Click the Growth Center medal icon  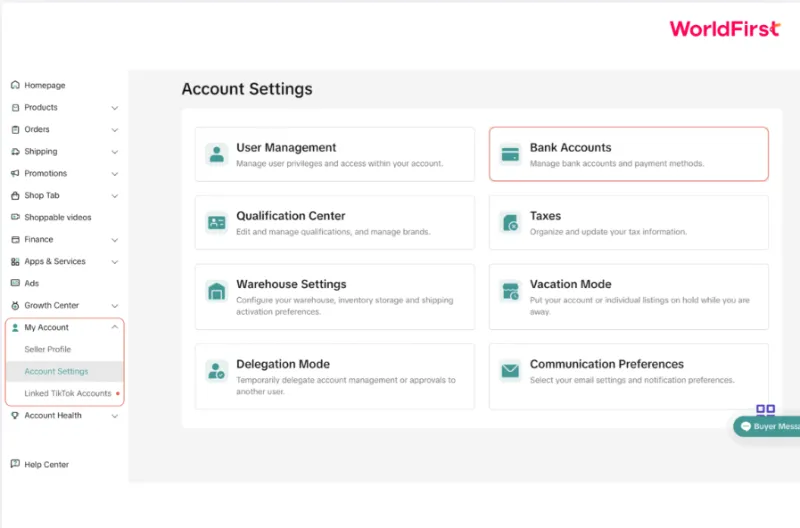(15, 306)
